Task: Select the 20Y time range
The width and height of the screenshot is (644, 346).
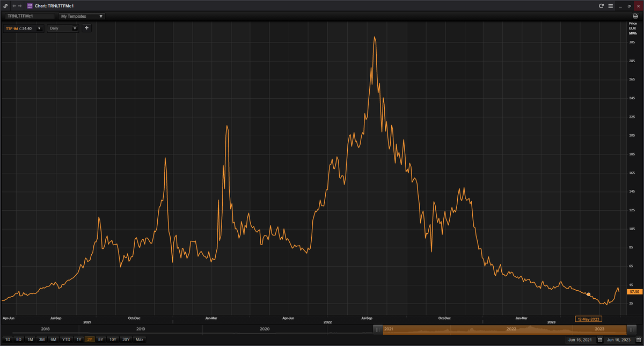Action: [126, 340]
